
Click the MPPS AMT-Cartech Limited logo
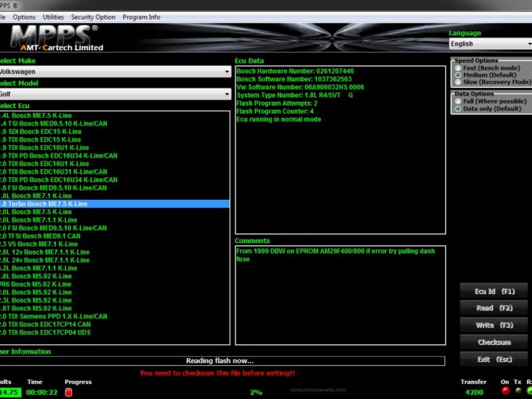(56, 38)
